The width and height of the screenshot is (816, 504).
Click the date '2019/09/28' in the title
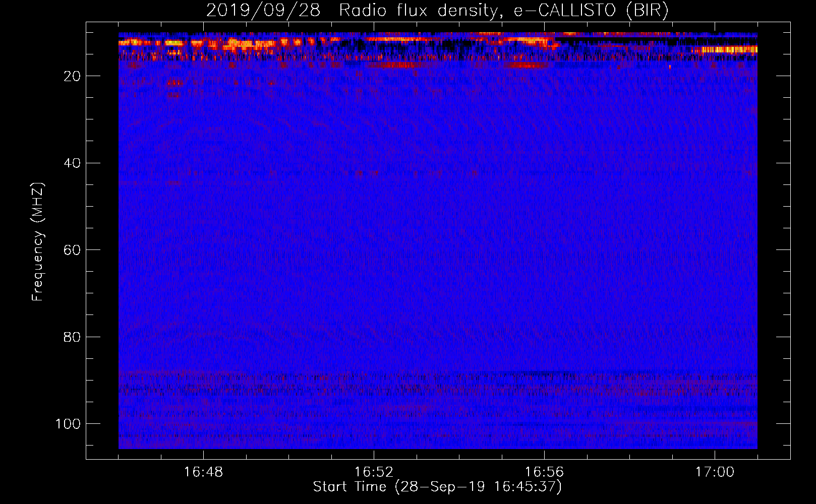[263, 11]
